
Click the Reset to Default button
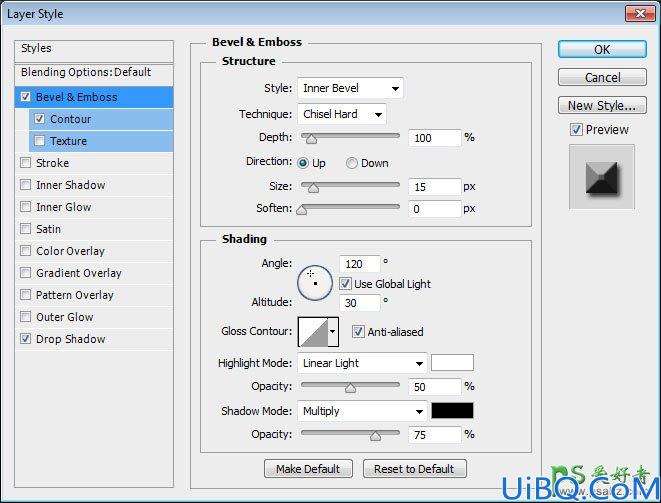tap(414, 469)
